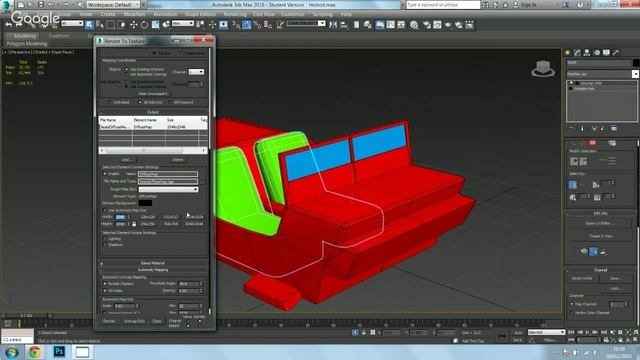Screen dimensions: 640x360
Task: Click the element Name input field
Action: 168,174
